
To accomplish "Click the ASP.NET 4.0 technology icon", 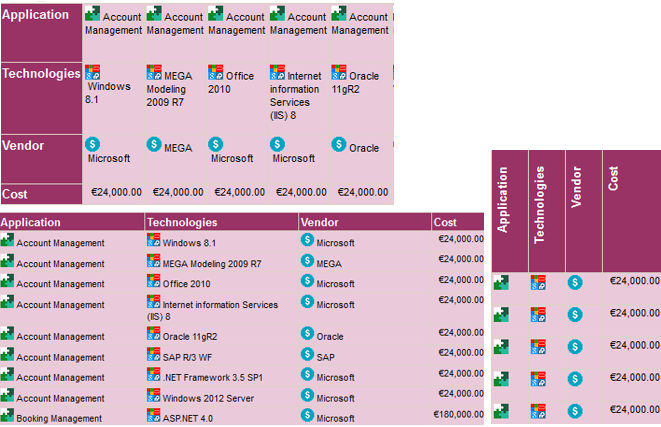I will point(153,415).
